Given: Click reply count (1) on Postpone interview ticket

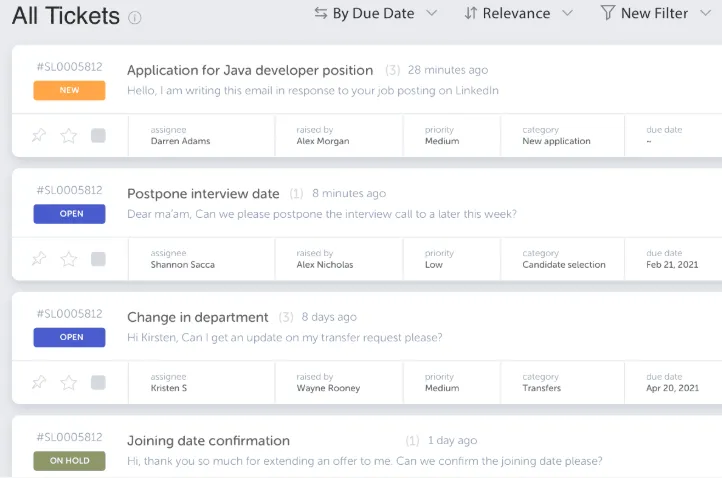Looking at the screenshot, I should pos(296,193).
